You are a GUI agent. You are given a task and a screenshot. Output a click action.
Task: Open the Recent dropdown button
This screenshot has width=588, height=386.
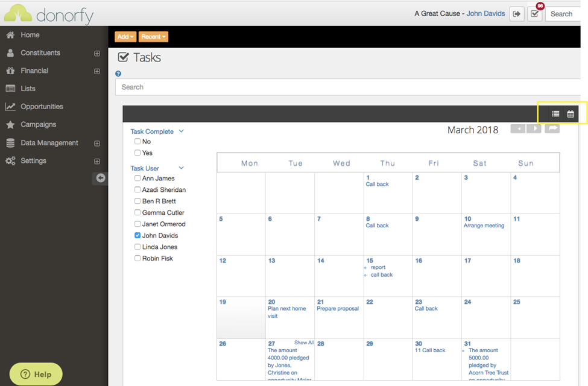(x=153, y=37)
